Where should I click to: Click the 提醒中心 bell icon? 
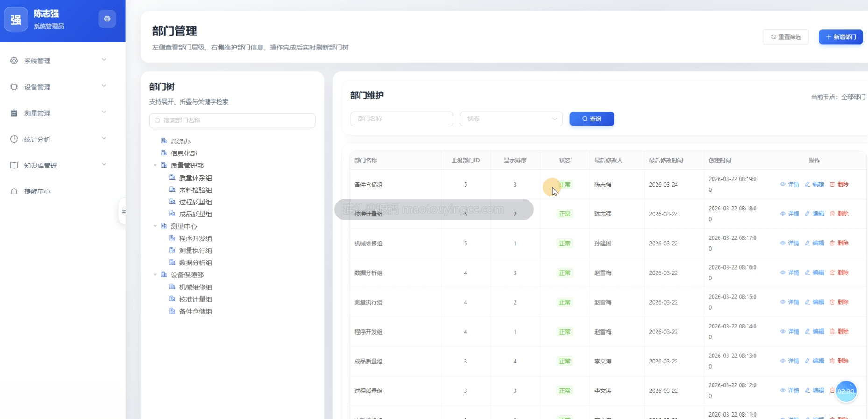pos(14,191)
